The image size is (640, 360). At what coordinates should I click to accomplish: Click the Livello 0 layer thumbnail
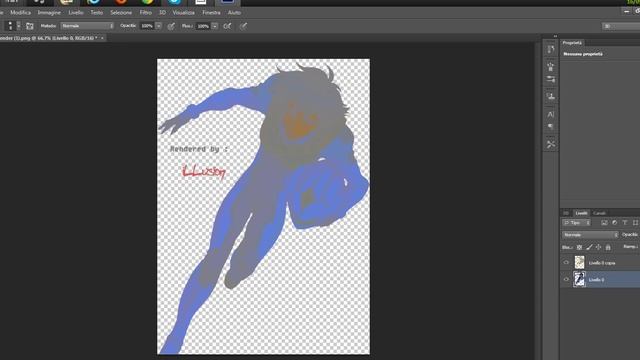click(x=580, y=280)
